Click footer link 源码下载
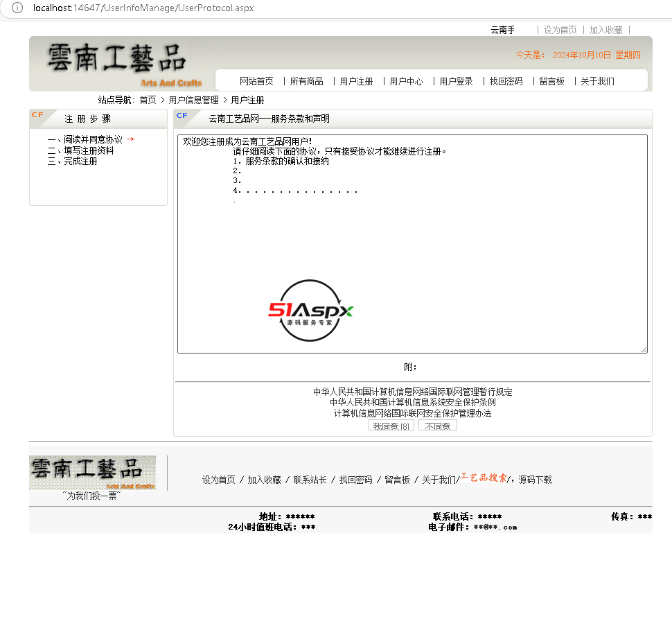Viewport: 672px width, 619px height. coord(535,480)
